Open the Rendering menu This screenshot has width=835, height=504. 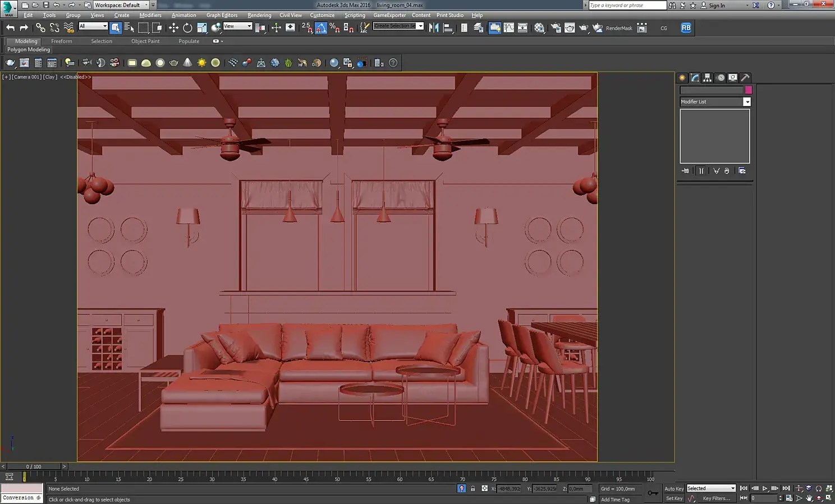click(259, 15)
